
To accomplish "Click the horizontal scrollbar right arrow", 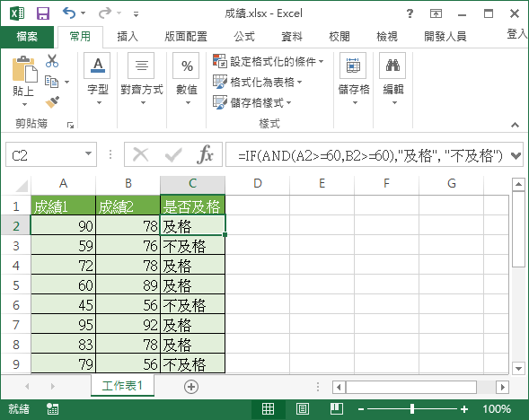I will (x=503, y=387).
